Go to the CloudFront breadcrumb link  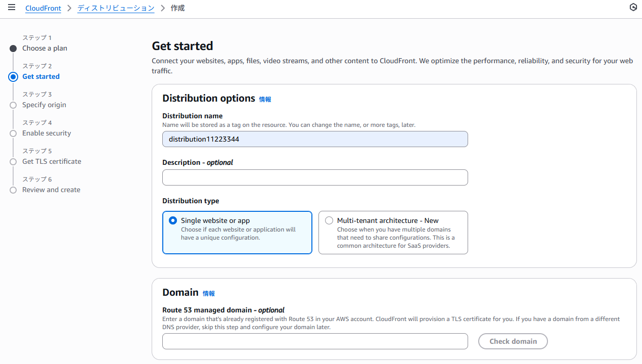click(43, 8)
